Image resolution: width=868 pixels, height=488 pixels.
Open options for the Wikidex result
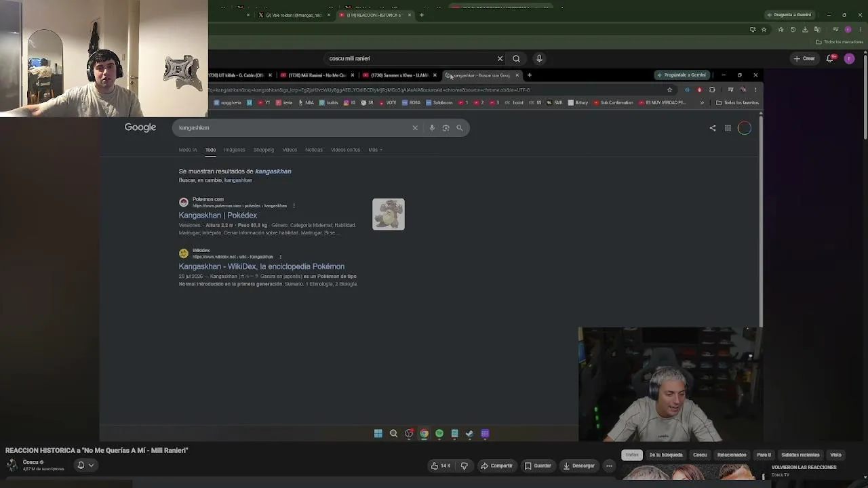click(280, 257)
